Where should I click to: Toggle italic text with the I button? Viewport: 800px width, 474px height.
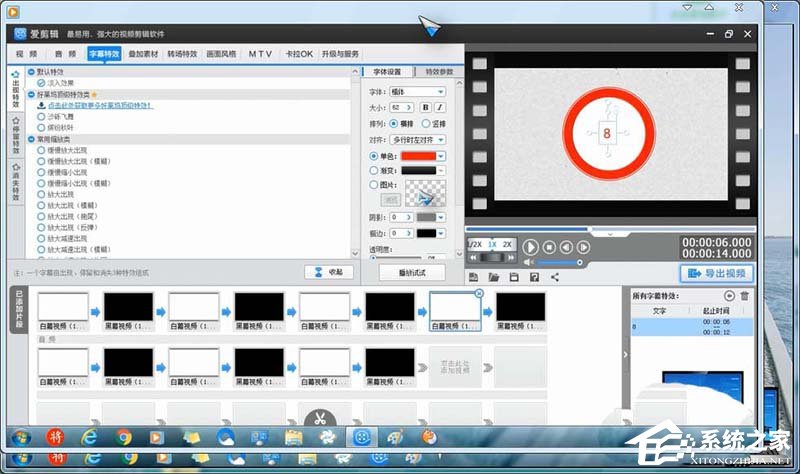pyautogui.click(x=439, y=107)
